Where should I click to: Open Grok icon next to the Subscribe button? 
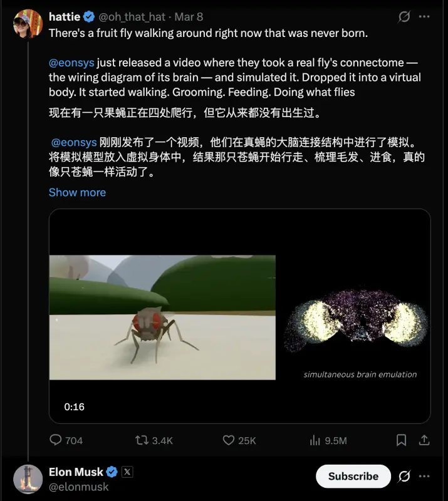404,476
